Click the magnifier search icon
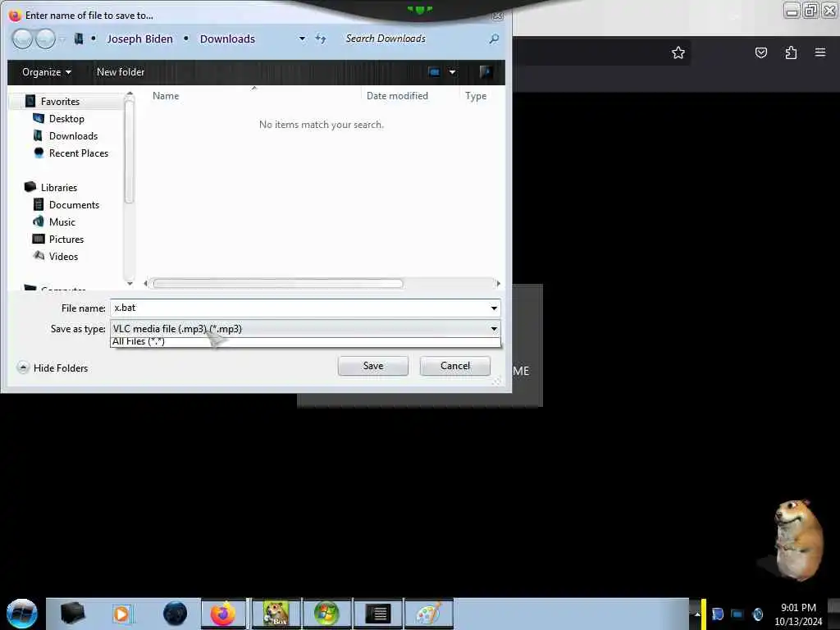 tap(494, 39)
